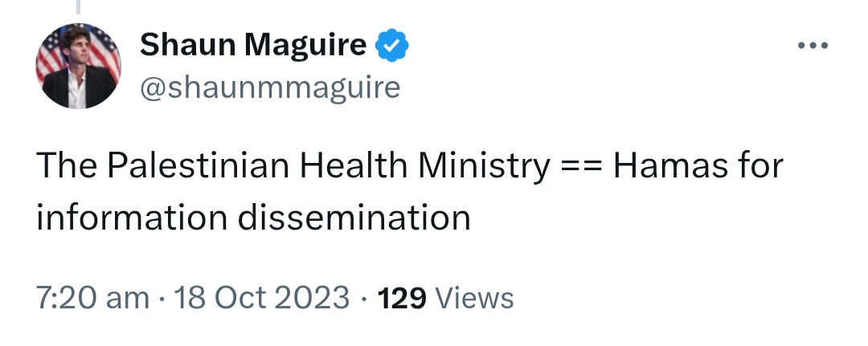Click the word "dissemination" in the tweet
The image size is (868, 346).
point(354,218)
